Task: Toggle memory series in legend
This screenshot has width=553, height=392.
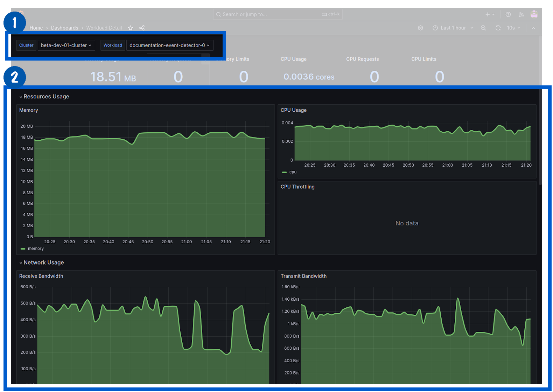Action: pyautogui.click(x=35, y=248)
